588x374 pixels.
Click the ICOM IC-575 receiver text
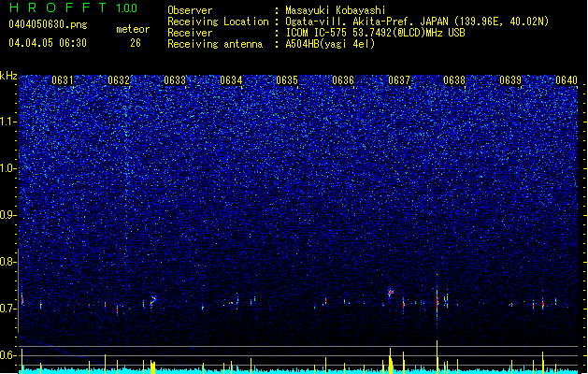point(375,33)
